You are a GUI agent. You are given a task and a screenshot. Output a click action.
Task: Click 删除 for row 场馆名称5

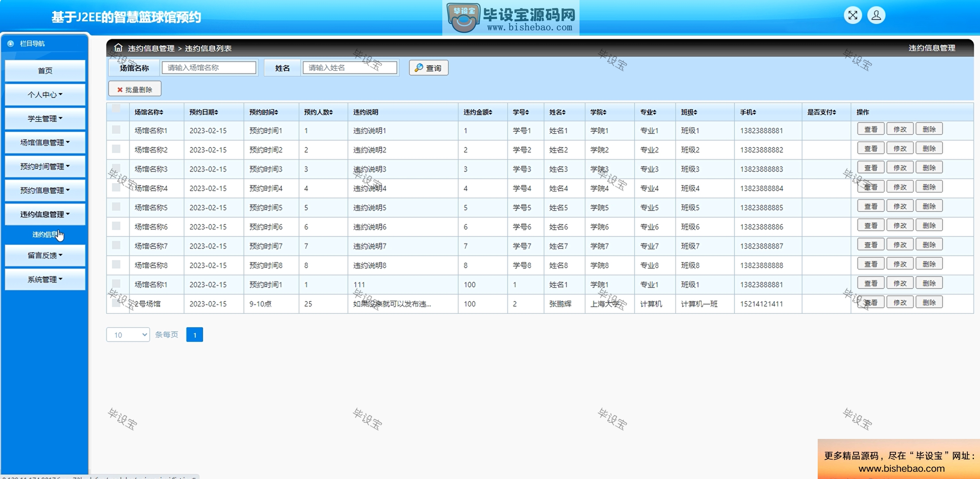929,206
